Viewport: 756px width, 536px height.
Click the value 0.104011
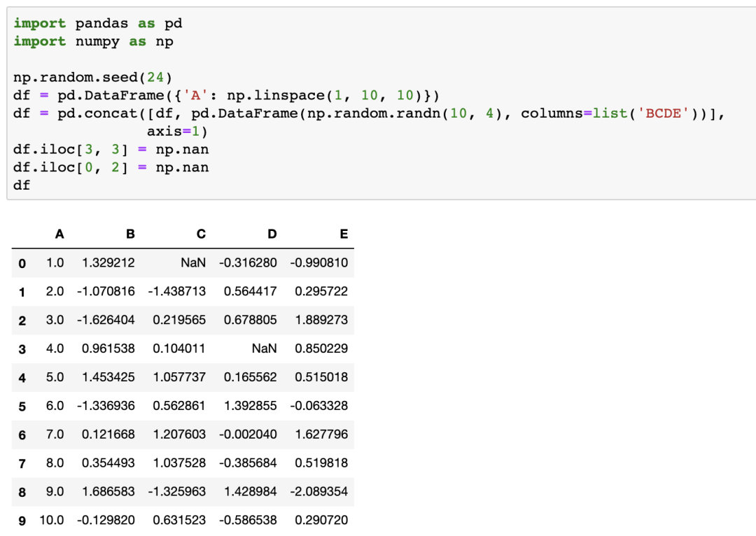(x=179, y=348)
